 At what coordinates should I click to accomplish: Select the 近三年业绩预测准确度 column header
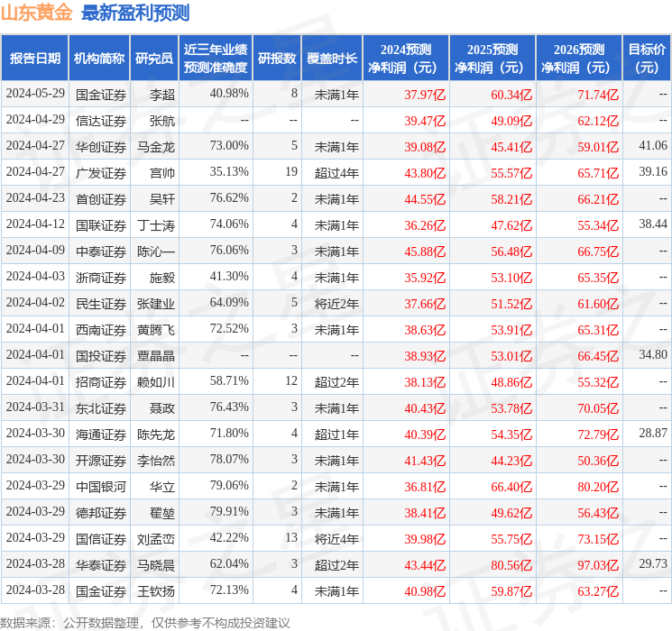pos(216,59)
